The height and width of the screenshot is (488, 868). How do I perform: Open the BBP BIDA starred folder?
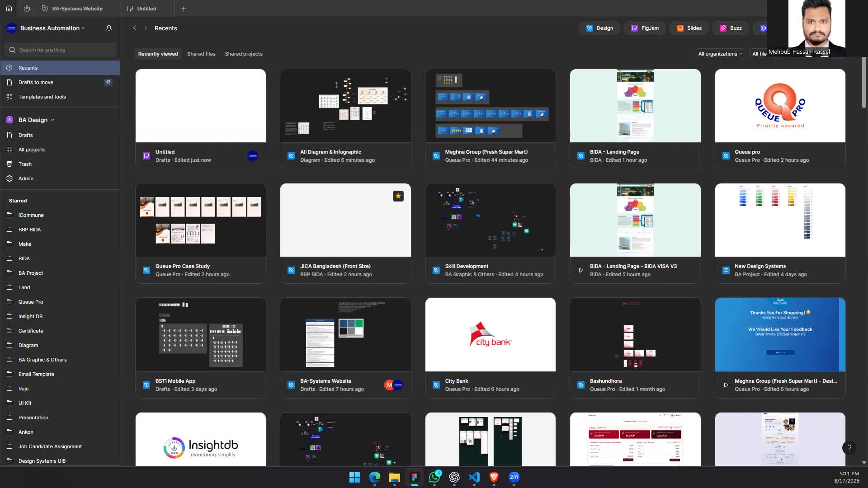pyautogui.click(x=60, y=230)
